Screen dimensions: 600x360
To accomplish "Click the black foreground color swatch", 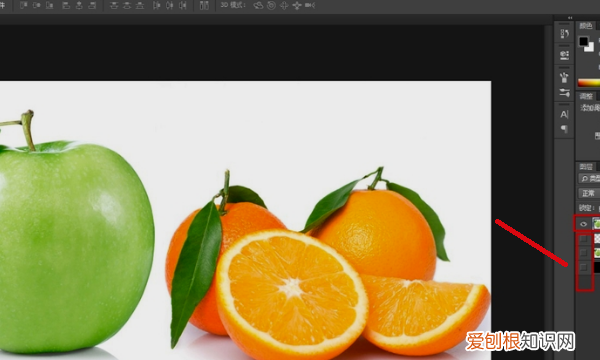I will click(x=584, y=41).
